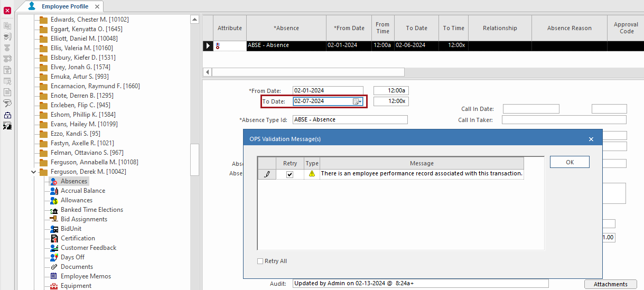Click the BidUnit icon in the tree
Viewport: 644px width, 290px height.
54,229
